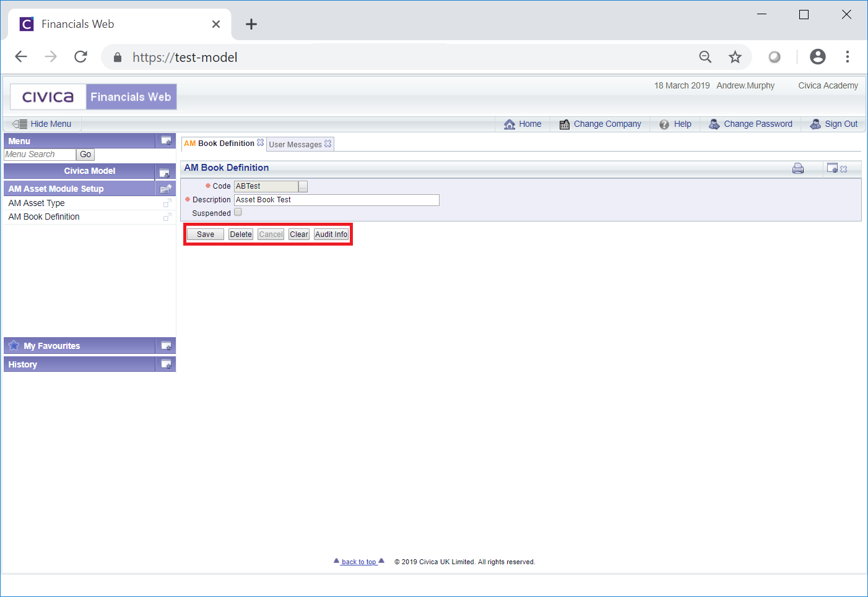Click the zoom magnifier icon in address bar
868x597 pixels.
coord(705,57)
